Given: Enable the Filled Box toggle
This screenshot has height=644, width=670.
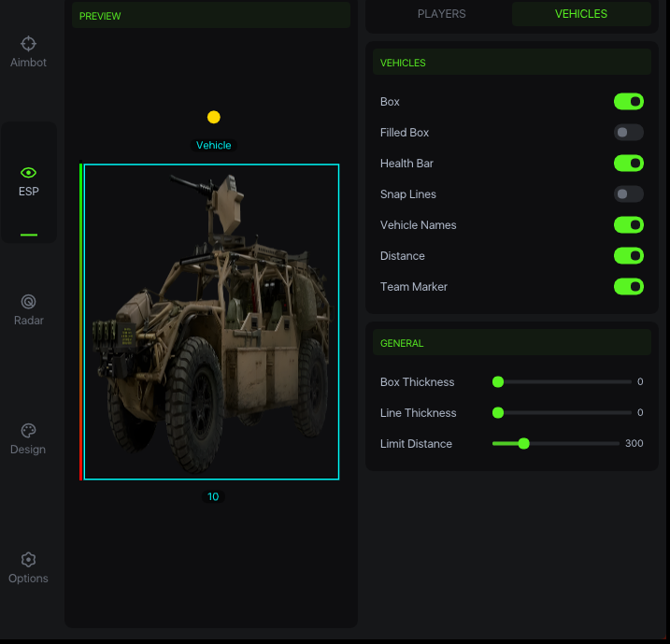Looking at the screenshot, I should [x=628, y=133].
